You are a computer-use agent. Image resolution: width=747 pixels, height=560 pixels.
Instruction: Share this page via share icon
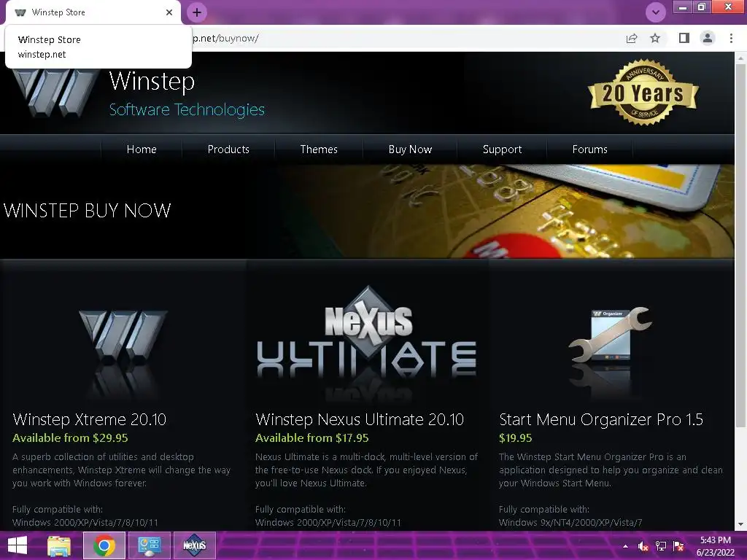pos(632,38)
